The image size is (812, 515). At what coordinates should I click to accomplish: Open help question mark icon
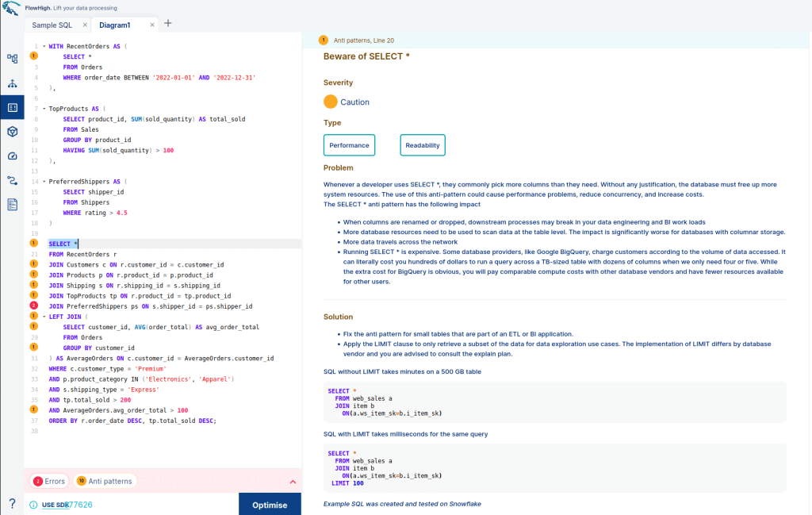click(13, 503)
